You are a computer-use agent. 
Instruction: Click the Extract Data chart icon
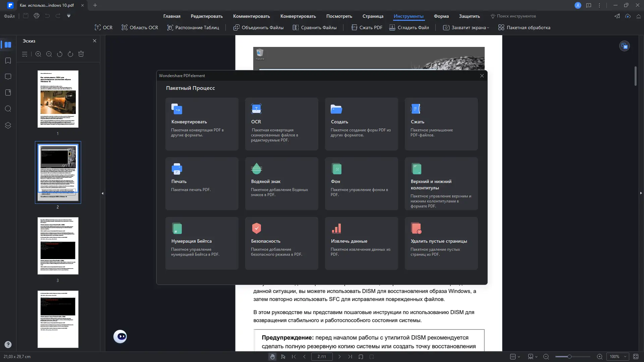(x=336, y=228)
